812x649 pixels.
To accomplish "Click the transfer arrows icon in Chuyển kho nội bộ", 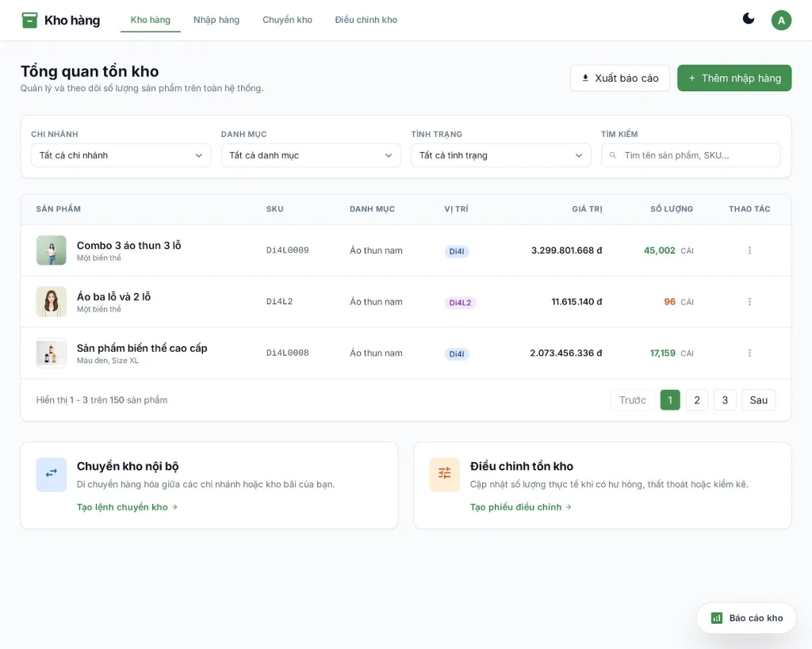I will coord(52,474).
